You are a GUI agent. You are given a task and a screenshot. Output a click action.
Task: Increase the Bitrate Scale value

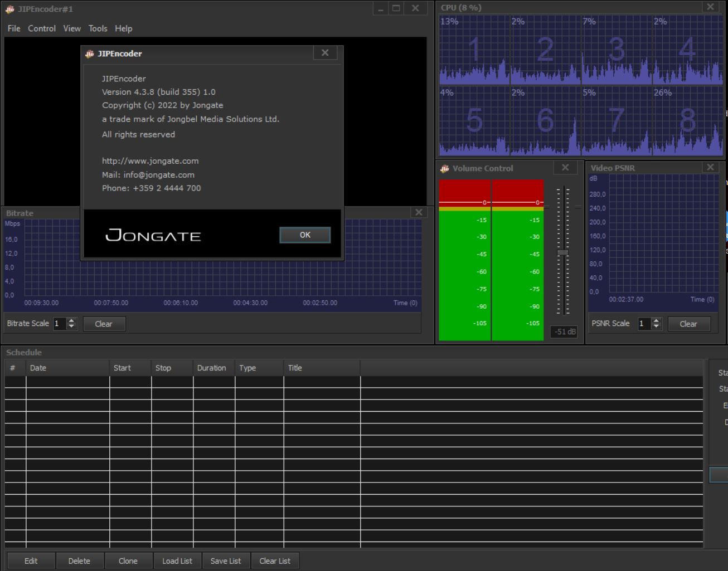pyautogui.click(x=71, y=321)
